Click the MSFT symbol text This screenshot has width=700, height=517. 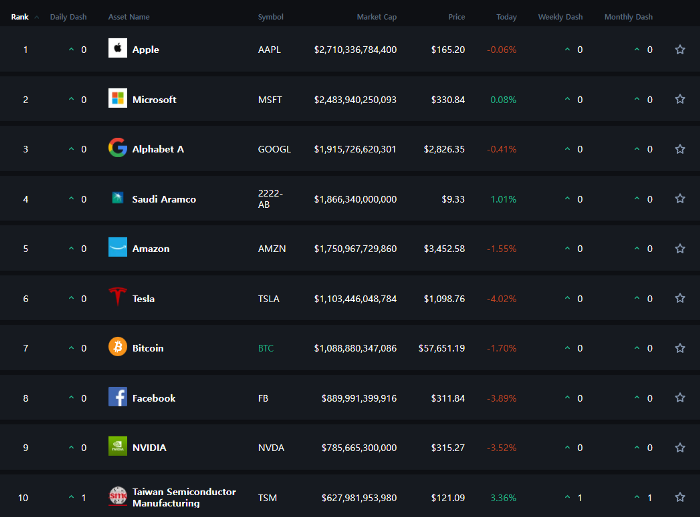point(270,100)
